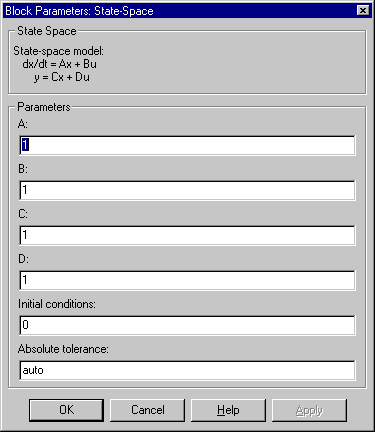Click the "Initial conditions:" label
Image resolution: width=375 pixels, height=432 pixels.
(x=57, y=304)
